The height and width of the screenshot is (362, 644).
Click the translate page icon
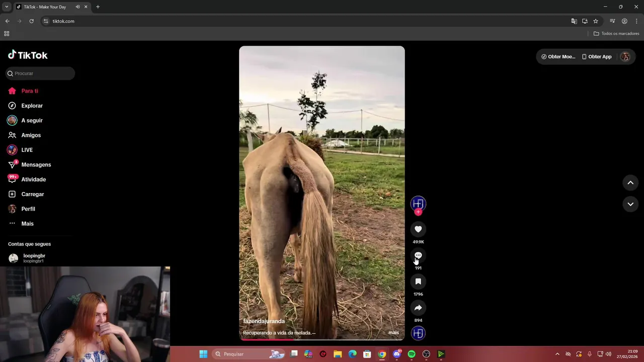[x=574, y=21]
